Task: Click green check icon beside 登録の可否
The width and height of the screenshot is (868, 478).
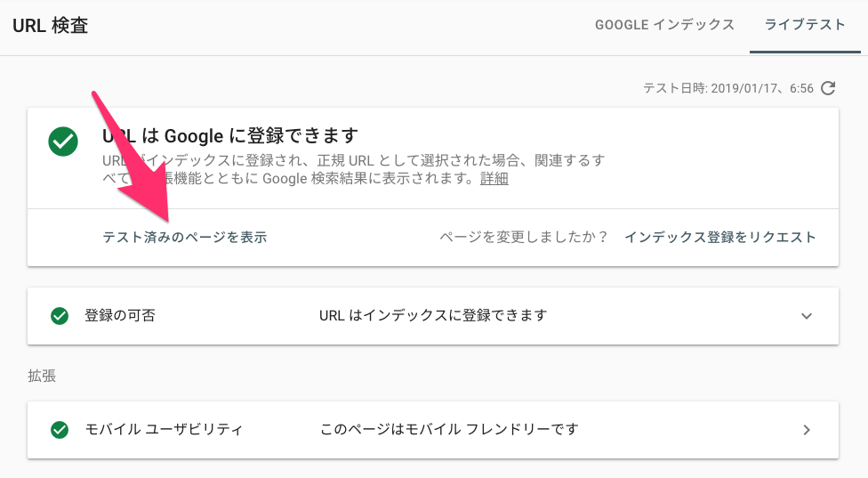Action: tap(60, 316)
